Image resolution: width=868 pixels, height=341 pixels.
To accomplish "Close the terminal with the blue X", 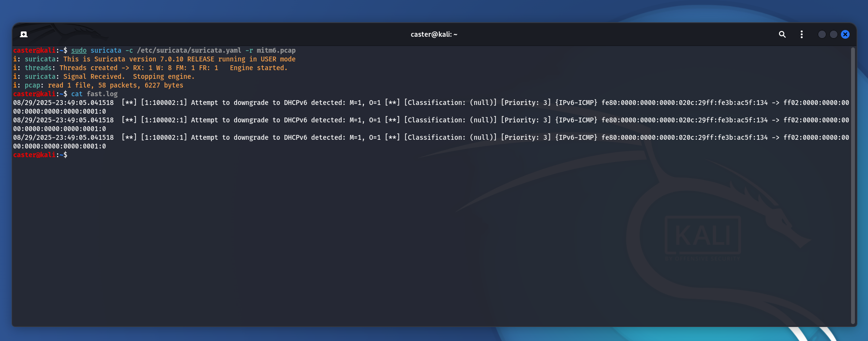I will [845, 34].
